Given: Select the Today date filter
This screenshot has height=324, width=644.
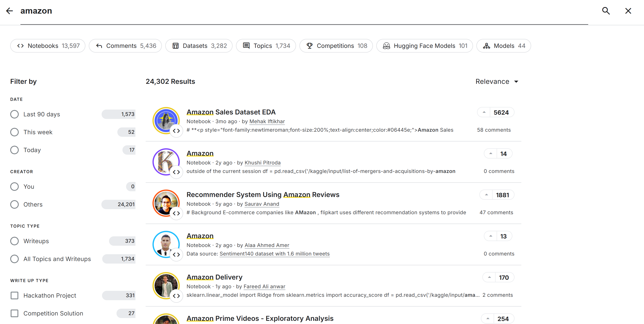Looking at the screenshot, I should point(14,150).
